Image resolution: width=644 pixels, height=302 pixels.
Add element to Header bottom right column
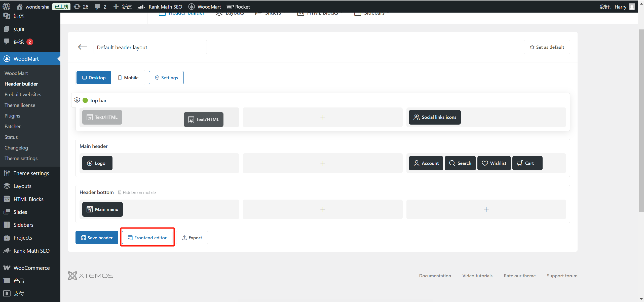tap(486, 209)
